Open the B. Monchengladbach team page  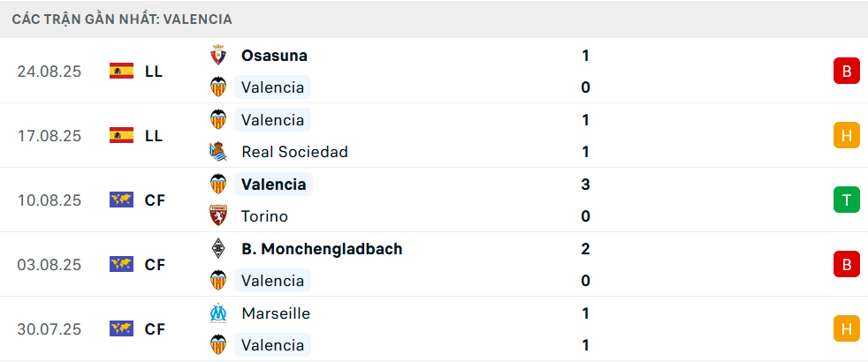(322, 249)
